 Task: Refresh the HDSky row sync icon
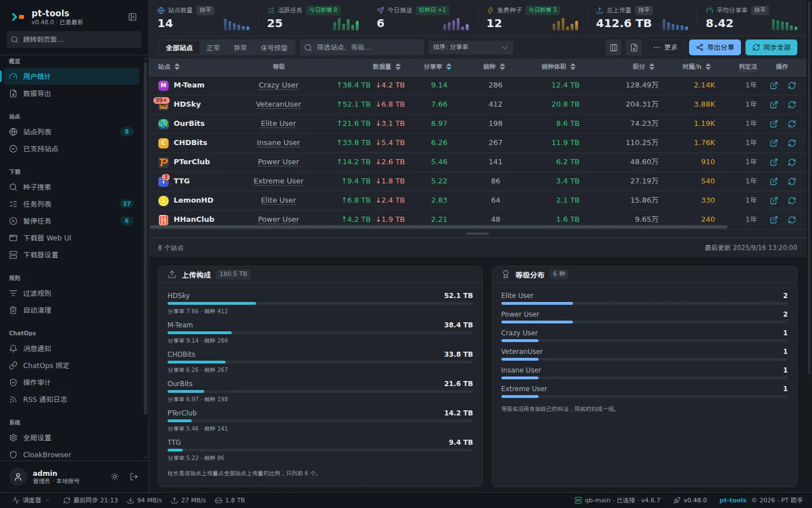[x=792, y=104]
